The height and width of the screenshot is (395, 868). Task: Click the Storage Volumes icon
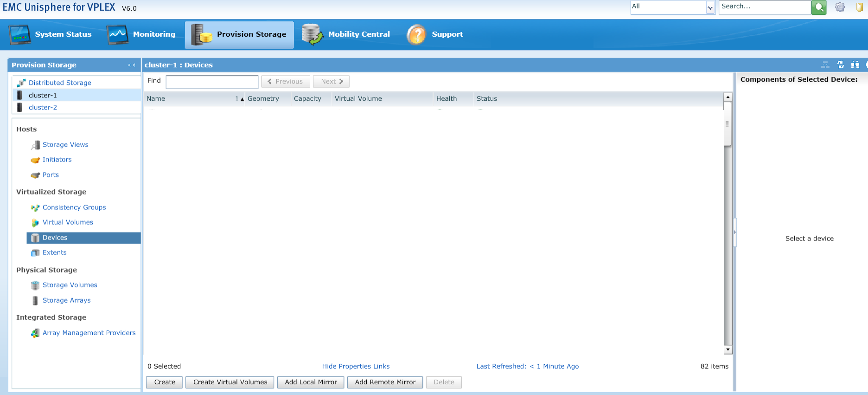(35, 285)
